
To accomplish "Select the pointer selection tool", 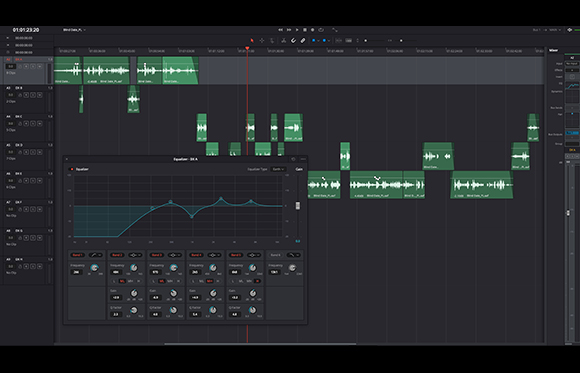I will pyautogui.click(x=252, y=40).
